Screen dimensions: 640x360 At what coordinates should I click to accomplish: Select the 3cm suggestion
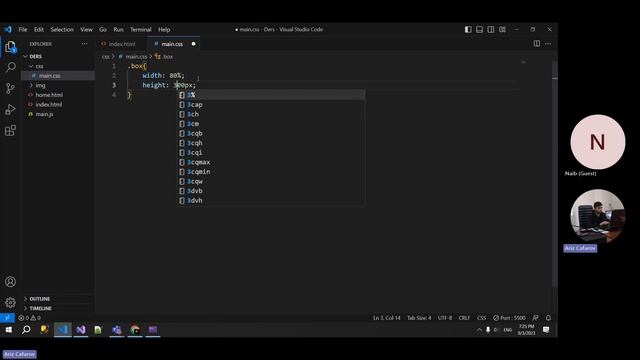point(271,124)
